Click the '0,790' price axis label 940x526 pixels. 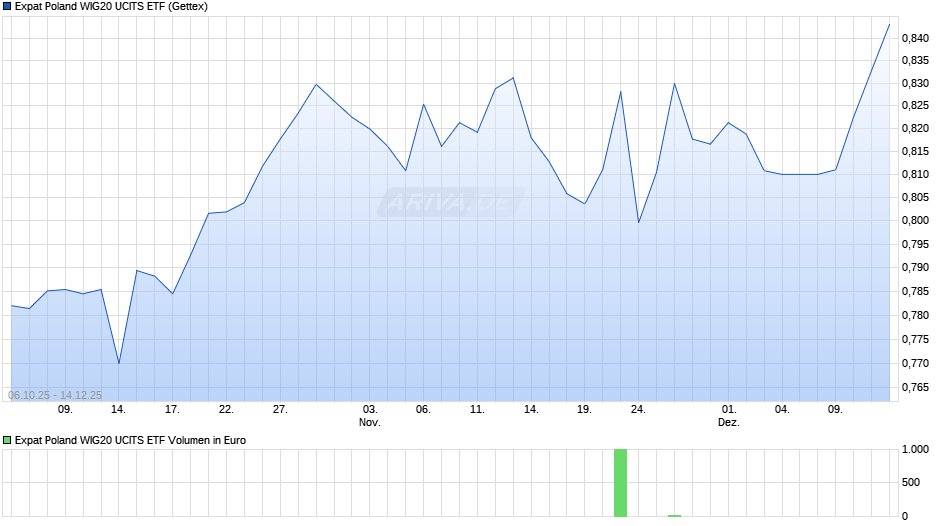[x=915, y=267]
